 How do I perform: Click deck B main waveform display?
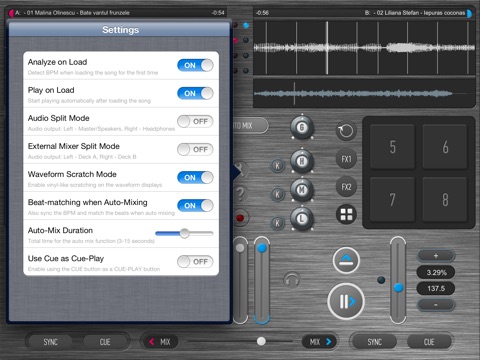pyautogui.click(x=364, y=48)
